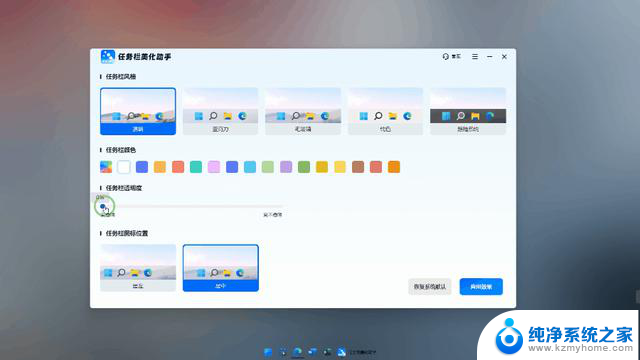Image resolution: width=640 pixels, height=360 pixels.
Task: Pick the white color swatch
Action: tap(124, 167)
